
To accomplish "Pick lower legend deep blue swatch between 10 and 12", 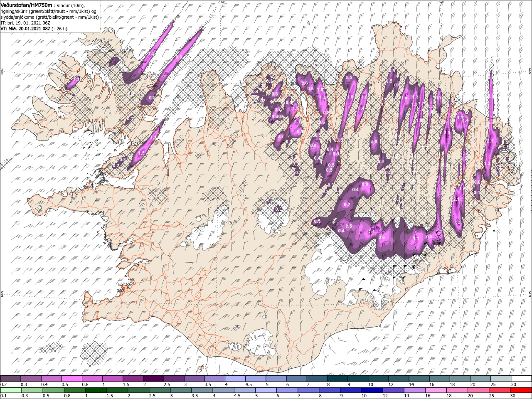I will [x=372, y=390].
